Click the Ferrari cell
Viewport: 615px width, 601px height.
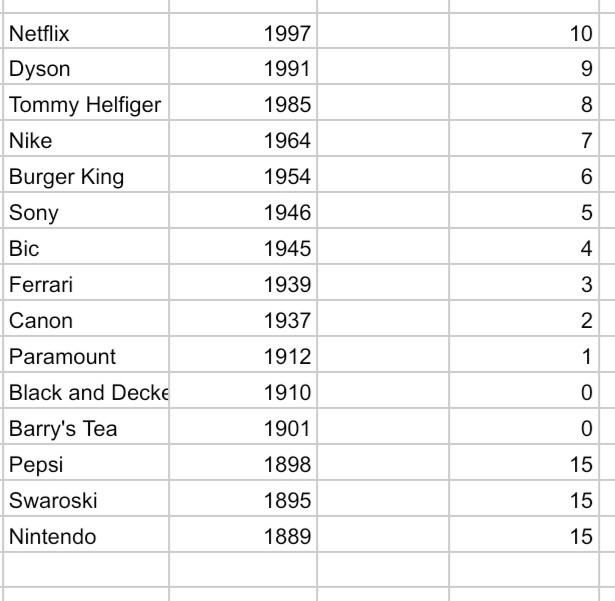(x=86, y=282)
